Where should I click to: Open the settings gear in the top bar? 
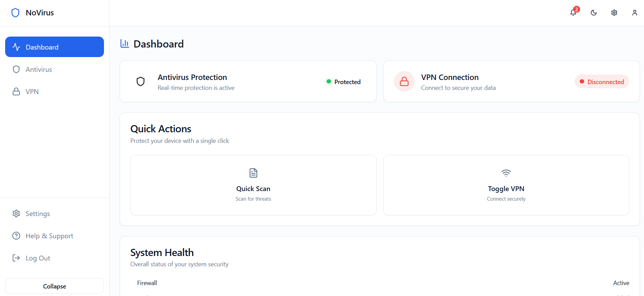(614, 13)
